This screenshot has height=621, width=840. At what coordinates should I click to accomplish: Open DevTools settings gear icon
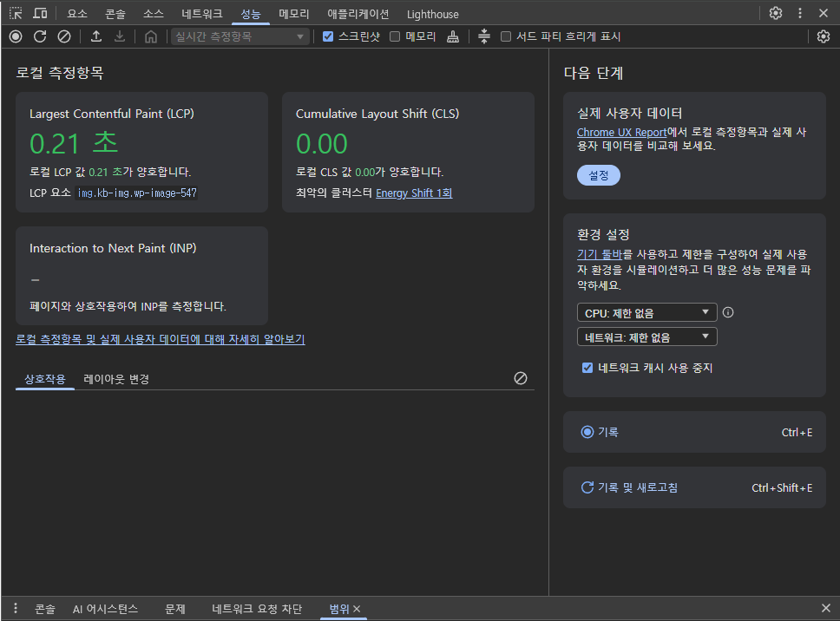click(x=775, y=13)
